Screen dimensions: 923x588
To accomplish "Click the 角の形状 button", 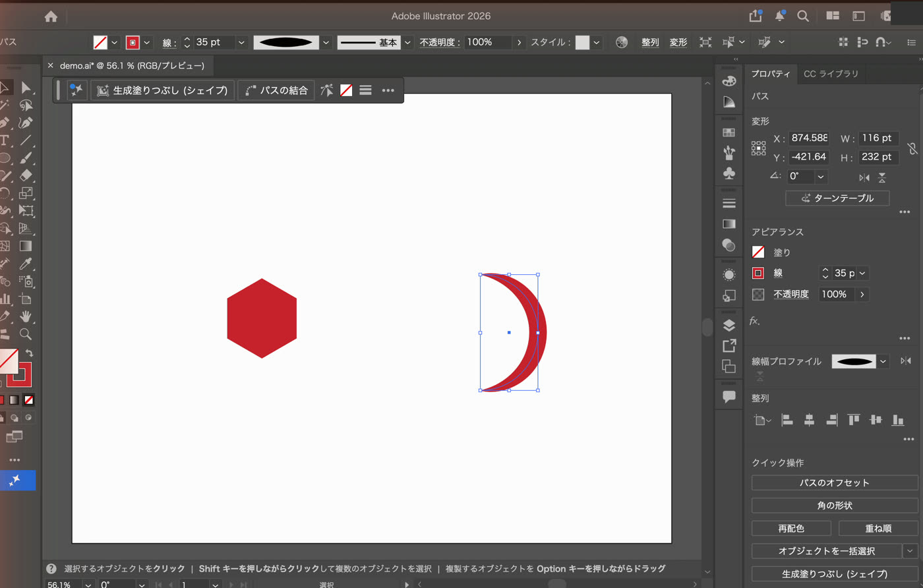I will [x=835, y=506].
